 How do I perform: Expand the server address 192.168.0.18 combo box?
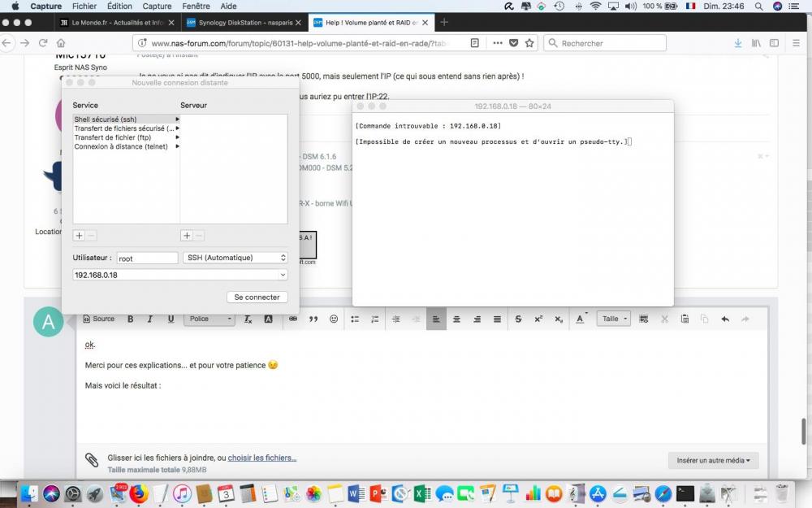(x=283, y=275)
